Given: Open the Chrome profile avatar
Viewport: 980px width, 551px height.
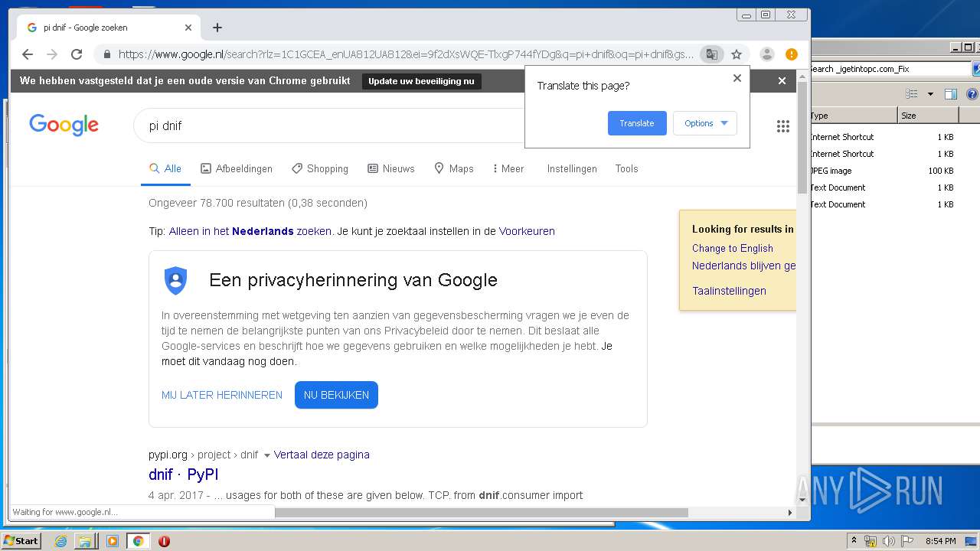Looking at the screenshot, I should pyautogui.click(x=766, y=54).
